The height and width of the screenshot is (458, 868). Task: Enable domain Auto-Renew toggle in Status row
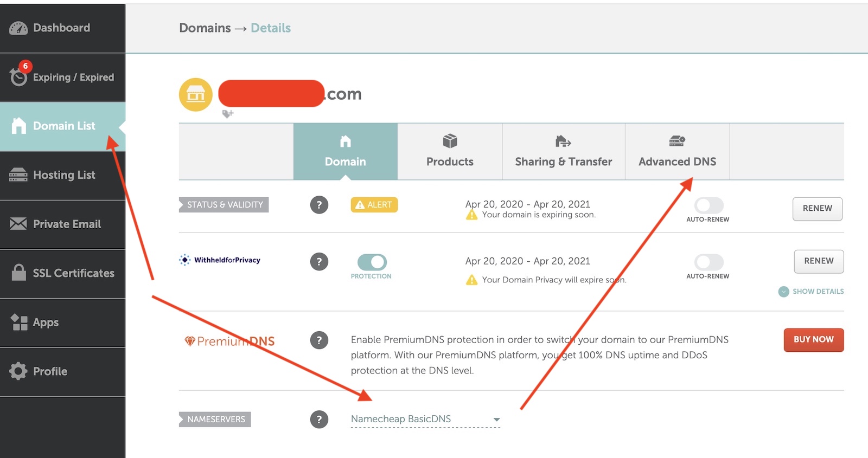click(709, 205)
